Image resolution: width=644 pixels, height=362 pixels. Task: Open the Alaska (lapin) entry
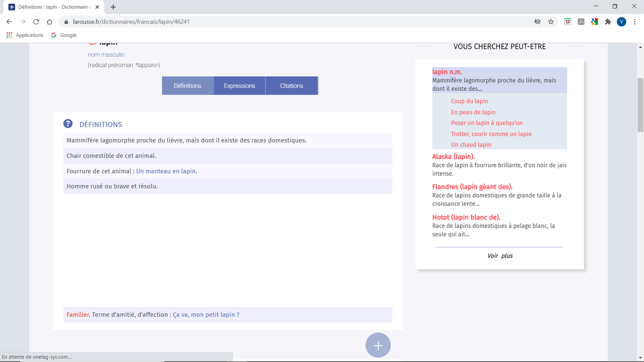click(453, 157)
